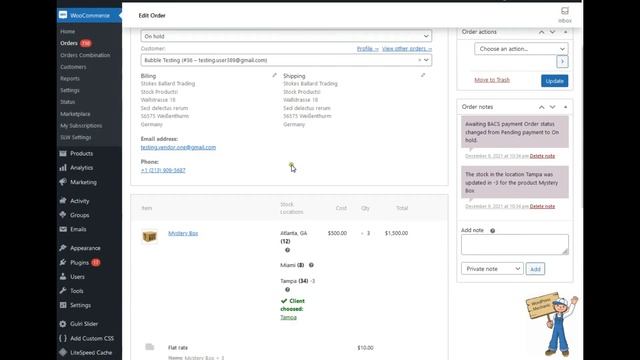
Task: Click the Groups sidebar icon
Action: point(63,215)
